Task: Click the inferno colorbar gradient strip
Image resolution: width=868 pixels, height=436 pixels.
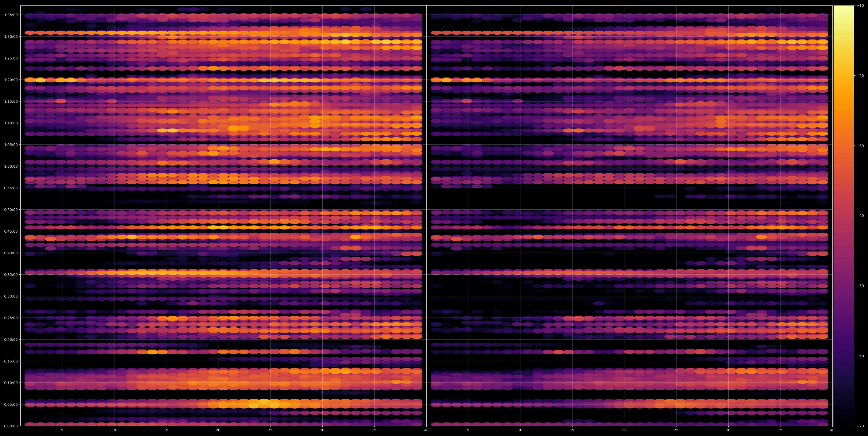Action: tap(844, 216)
